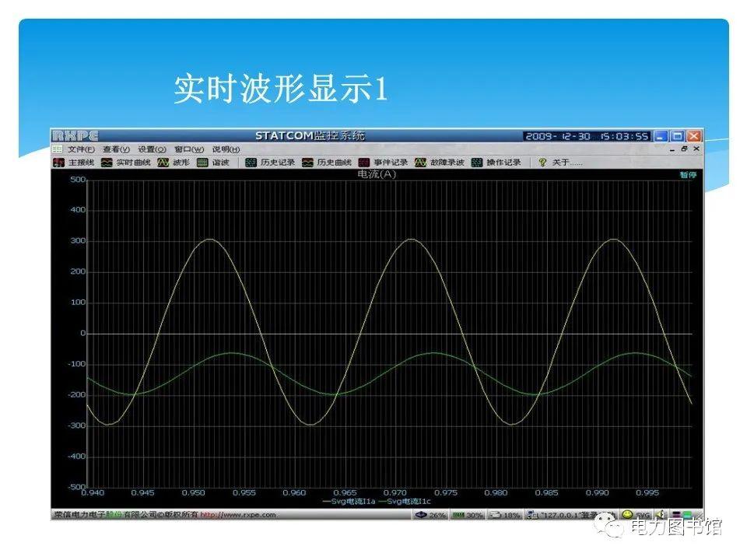
Task: Open the 事件记录 event log icon
Action: 363,163
